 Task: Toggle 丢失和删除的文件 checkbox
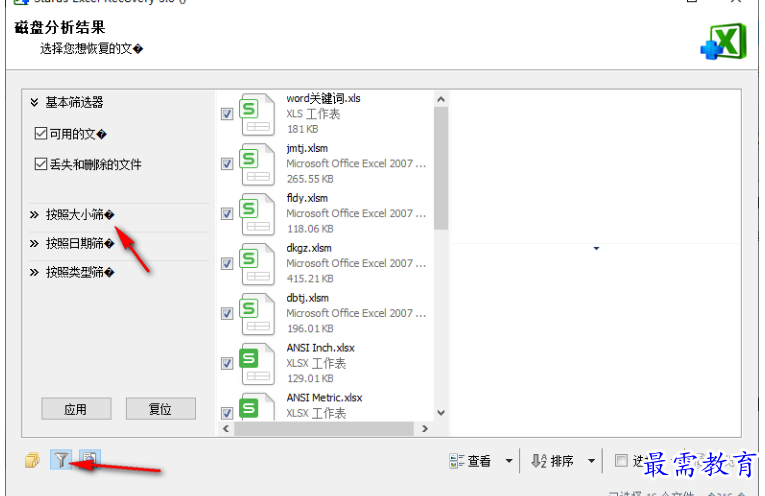[41, 164]
